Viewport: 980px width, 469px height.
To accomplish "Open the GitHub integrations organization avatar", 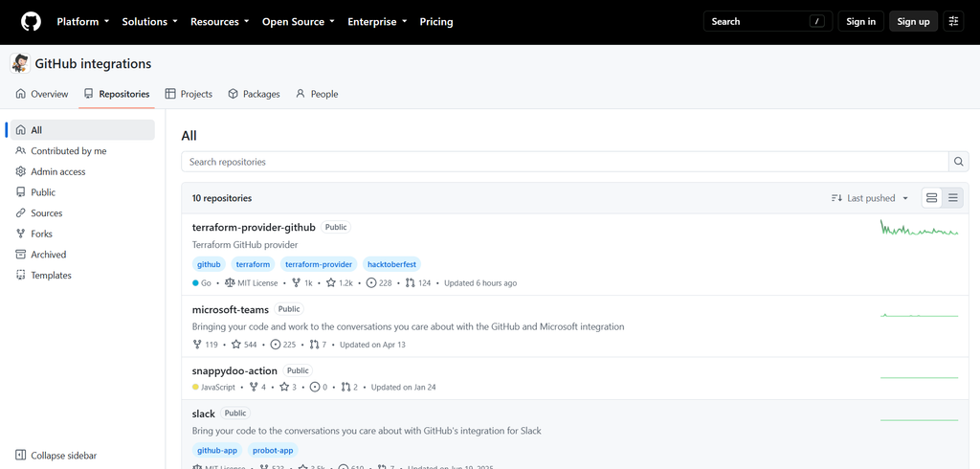I will click(20, 64).
